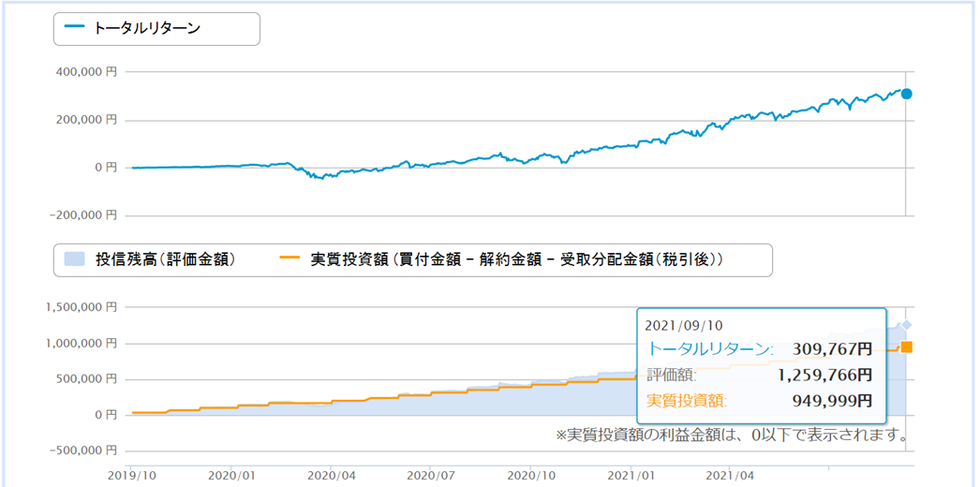The image size is (980, 487).
Task: Select the orange square marker on the lower chart
Action: (906, 347)
